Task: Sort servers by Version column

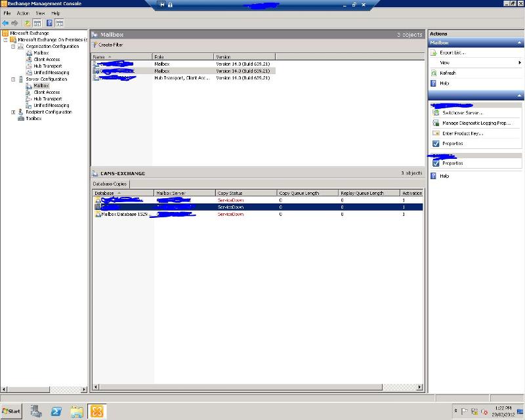Action: pos(244,57)
